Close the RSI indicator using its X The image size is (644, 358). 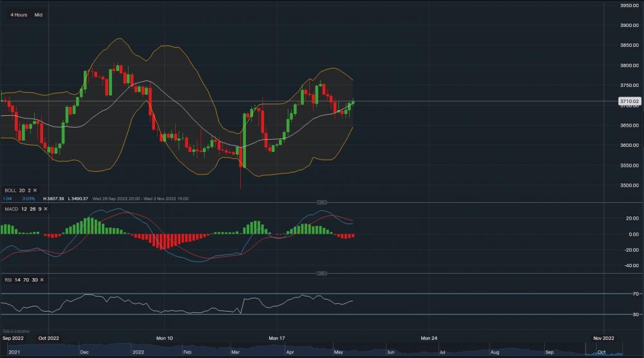pos(43,280)
